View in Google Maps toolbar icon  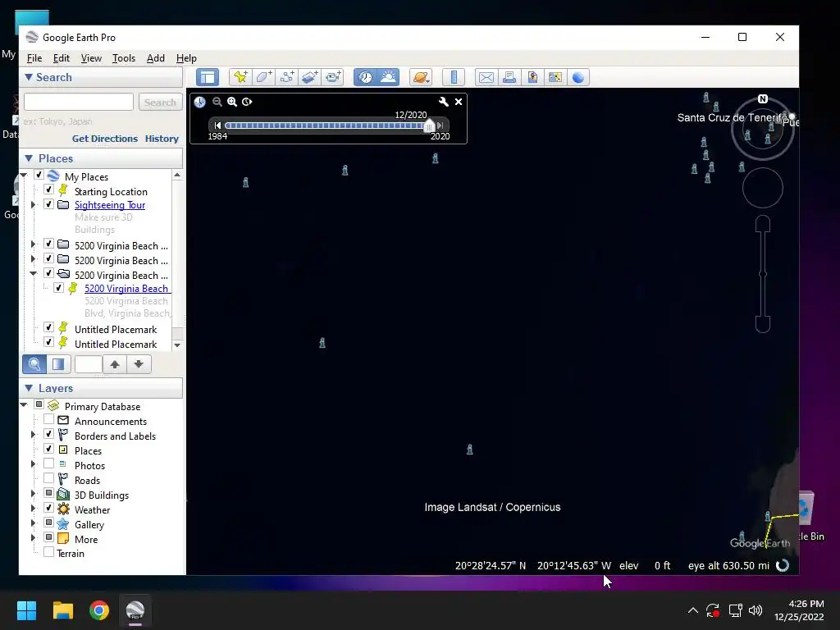[x=555, y=77]
